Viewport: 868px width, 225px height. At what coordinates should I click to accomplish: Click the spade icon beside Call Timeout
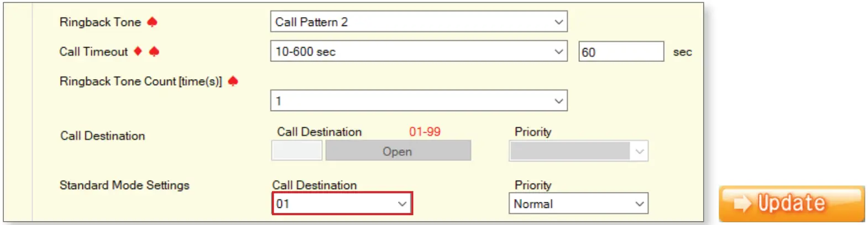point(154,51)
